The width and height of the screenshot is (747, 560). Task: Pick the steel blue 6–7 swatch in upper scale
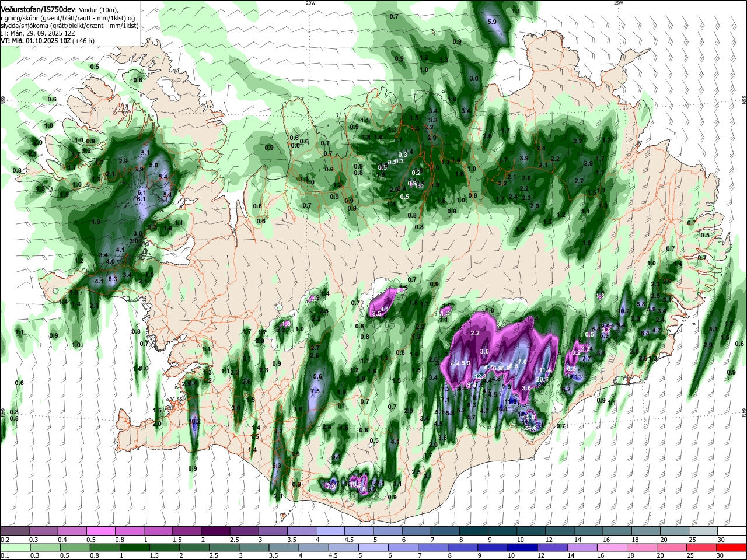(416, 531)
